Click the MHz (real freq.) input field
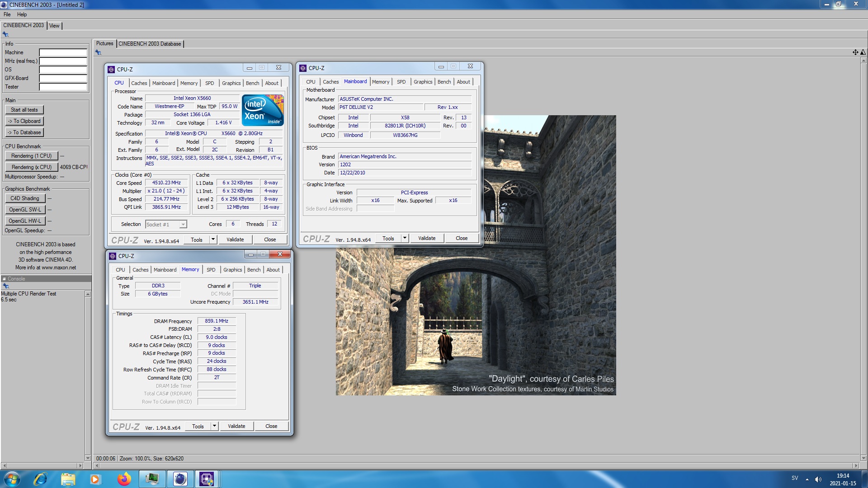This screenshot has height=488, width=868. click(63, 61)
